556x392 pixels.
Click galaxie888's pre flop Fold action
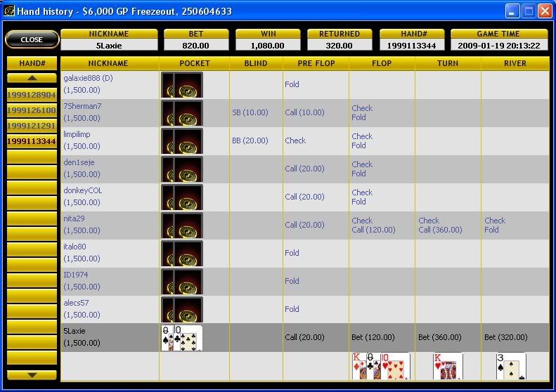click(x=292, y=84)
